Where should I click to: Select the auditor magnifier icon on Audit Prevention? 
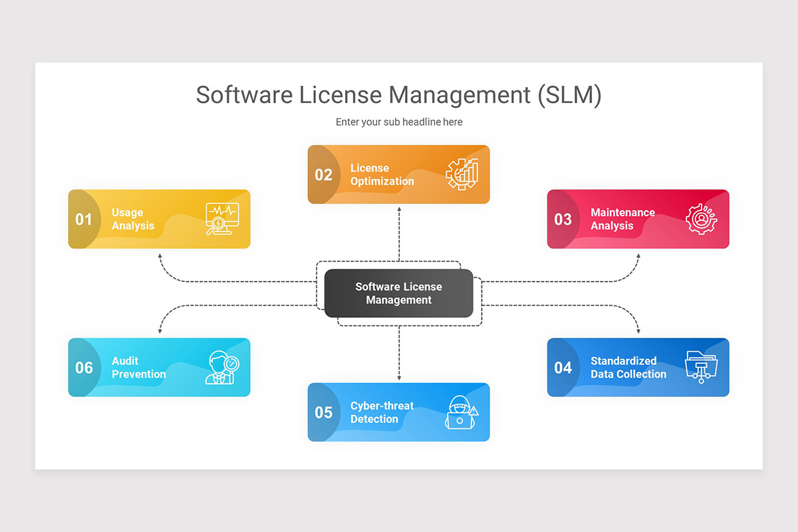point(221,368)
